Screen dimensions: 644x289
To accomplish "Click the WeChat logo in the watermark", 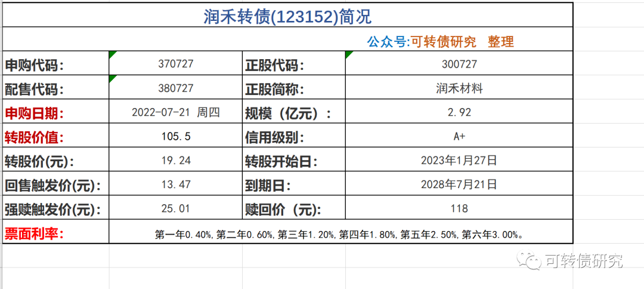I will 527,260.
